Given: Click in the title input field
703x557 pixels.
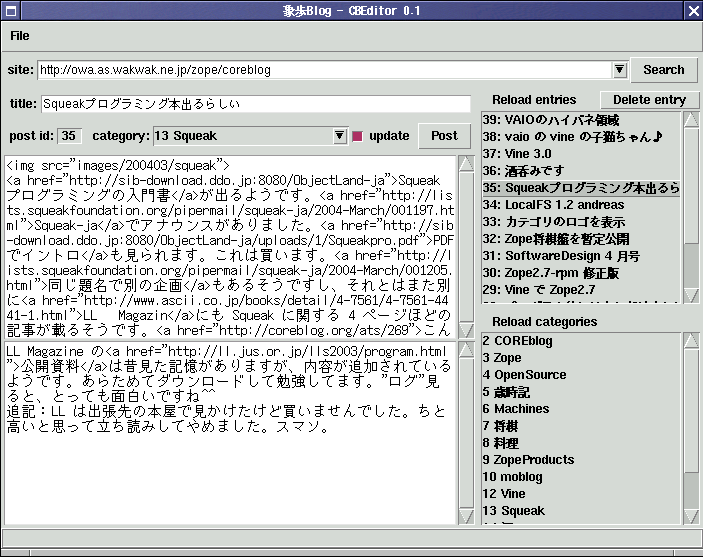Looking at the screenshot, I should [255, 104].
